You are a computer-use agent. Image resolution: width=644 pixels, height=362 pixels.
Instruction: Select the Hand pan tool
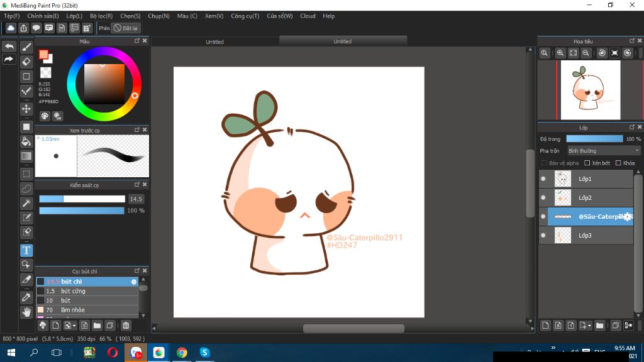coord(26,312)
